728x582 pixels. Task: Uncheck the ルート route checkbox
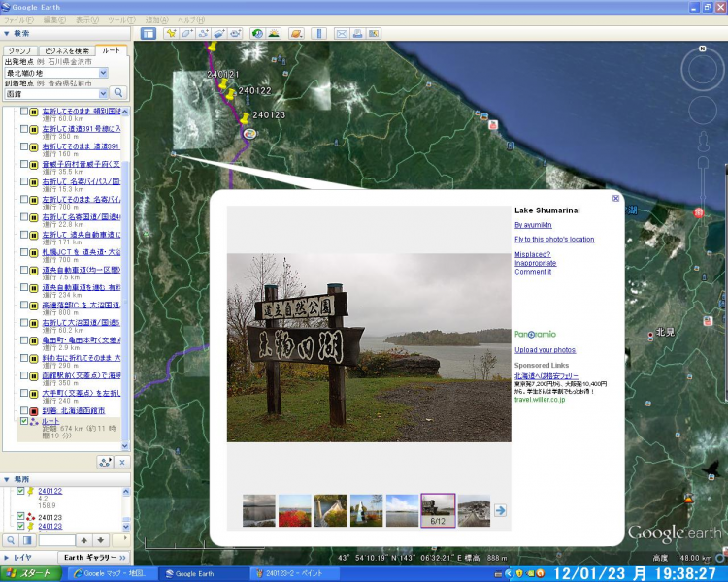[x=24, y=421]
